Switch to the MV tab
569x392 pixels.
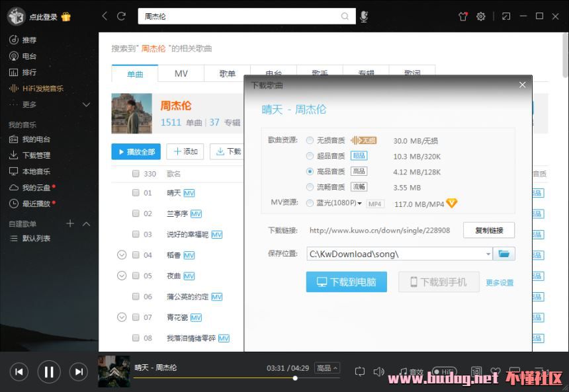point(181,73)
